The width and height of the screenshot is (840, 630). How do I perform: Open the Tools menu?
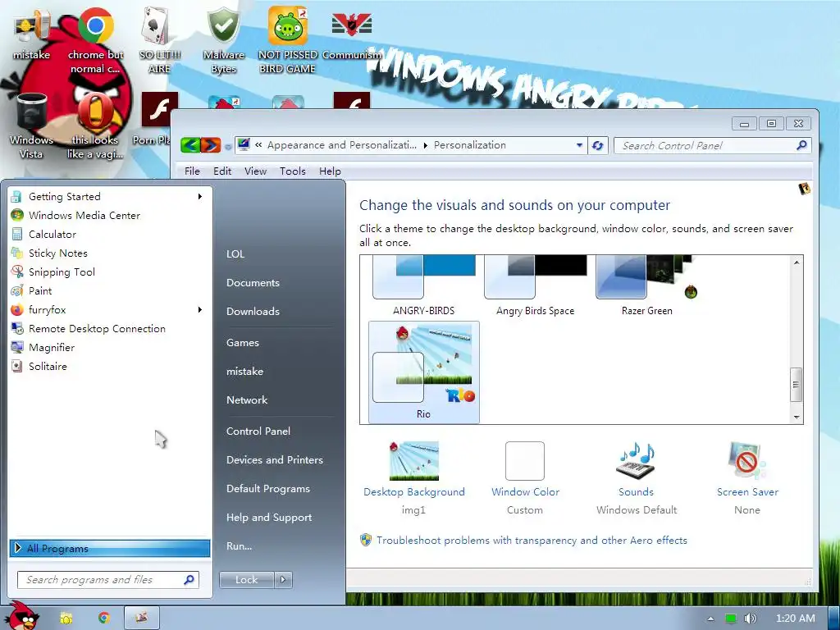pyautogui.click(x=293, y=171)
